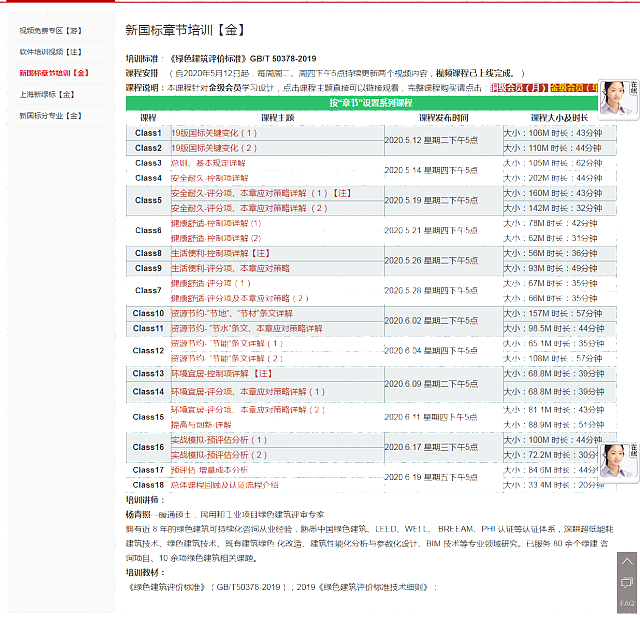
Task: Open the FAQ icon in the floating bar
Action: (x=627, y=602)
